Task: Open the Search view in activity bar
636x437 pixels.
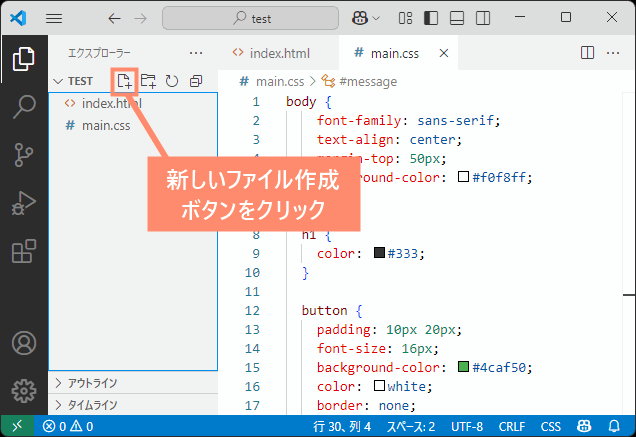Action: point(24,107)
